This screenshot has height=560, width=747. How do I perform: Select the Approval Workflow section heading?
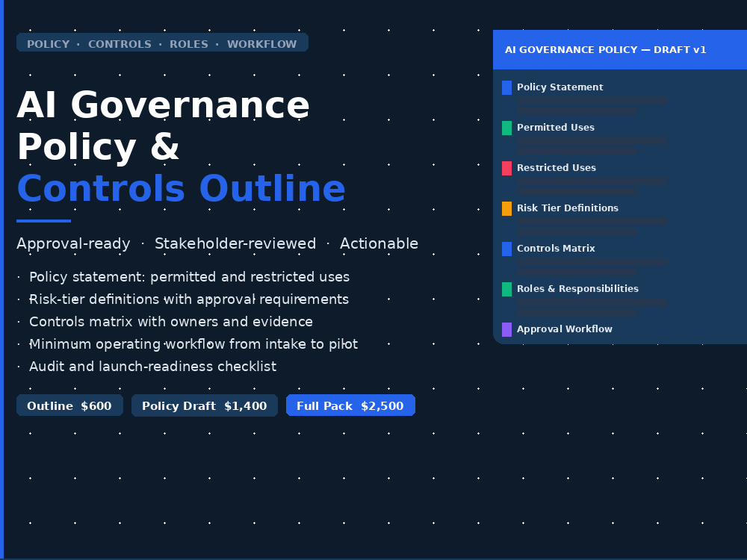565,329
